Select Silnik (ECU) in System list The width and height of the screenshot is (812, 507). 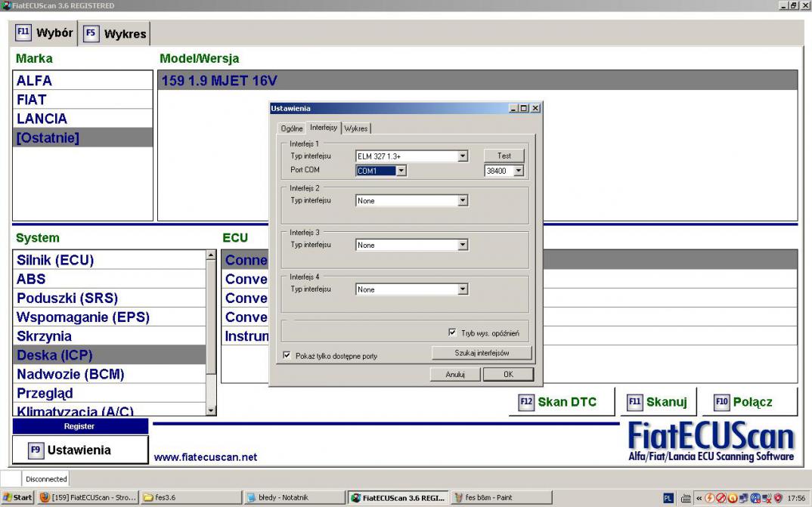[110, 260]
